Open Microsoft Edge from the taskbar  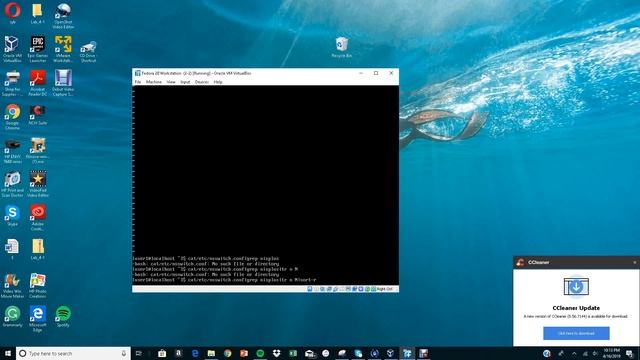(195, 353)
